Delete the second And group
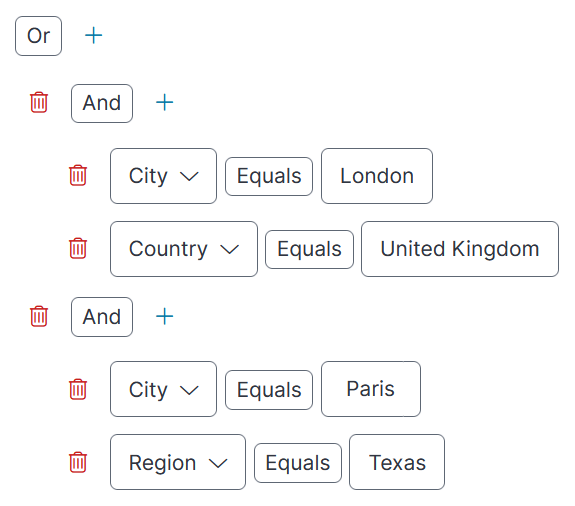 click(39, 316)
